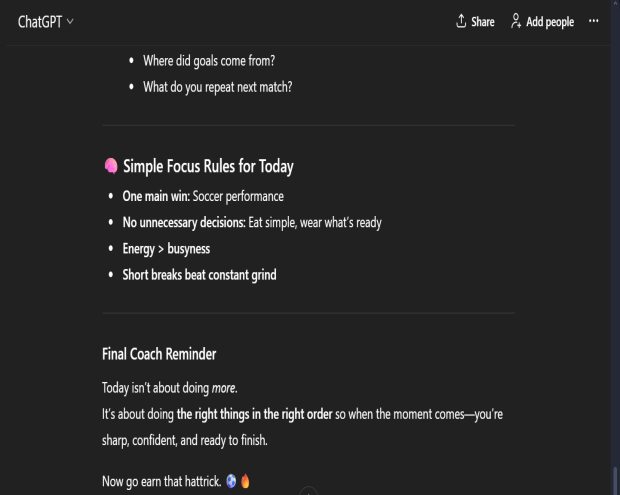
Task: Open the three-dots more options menu
Action: point(594,21)
